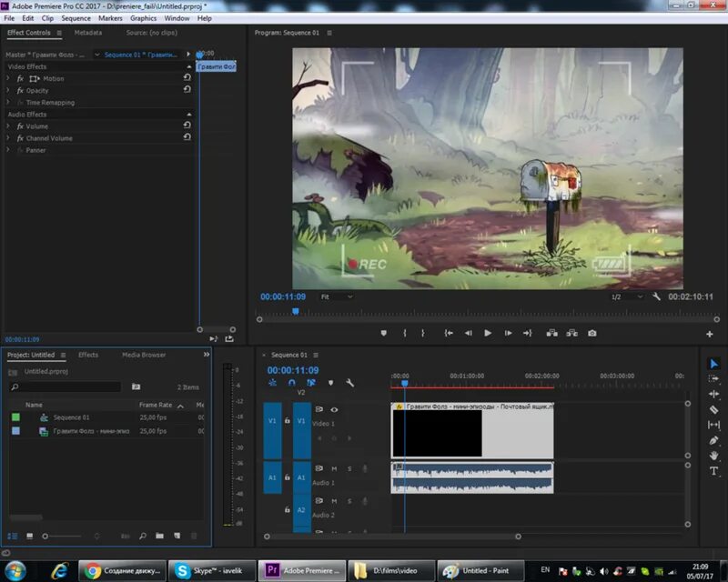The image size is (728, 582).
Task: Open the Fit zoom level dropdown
Action: pyautogui.click(x=337, y=296)
